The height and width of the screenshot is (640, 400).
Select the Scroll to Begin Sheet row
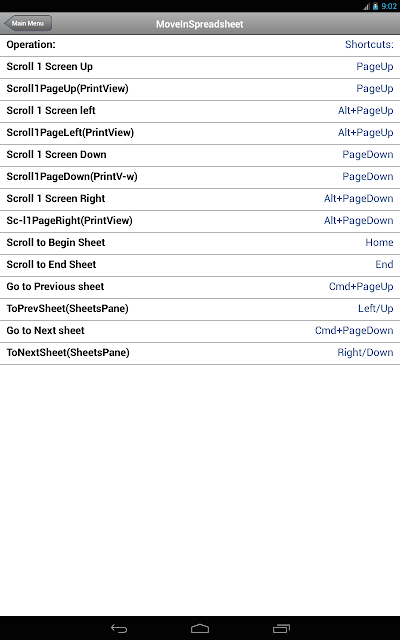click(200, 244)
